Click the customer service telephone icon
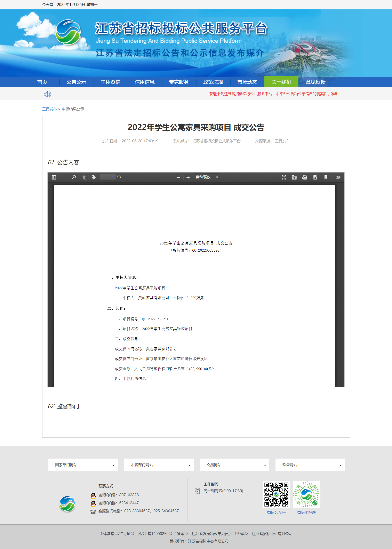 click(93, 512)
